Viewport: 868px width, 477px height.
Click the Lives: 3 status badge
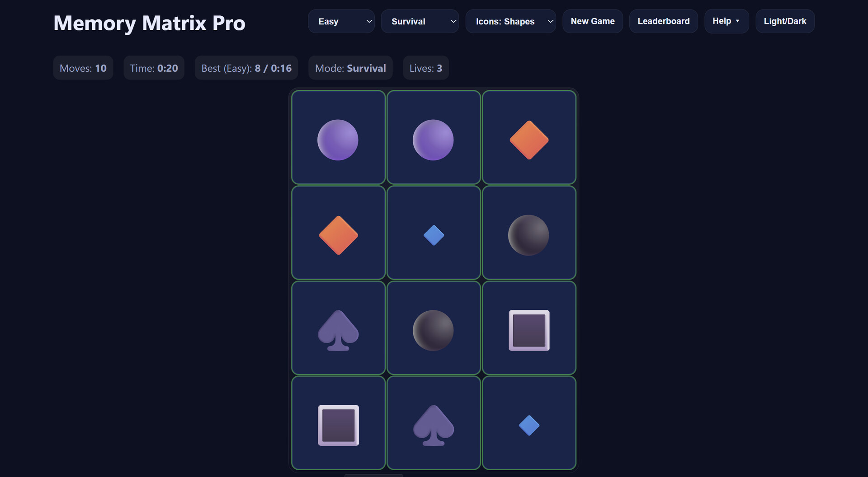pyautogui.click(x=425, y=68)
